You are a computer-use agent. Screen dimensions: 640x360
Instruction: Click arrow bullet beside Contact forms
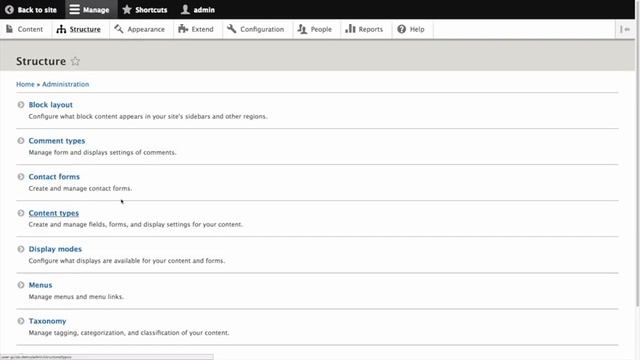(21, 177)
